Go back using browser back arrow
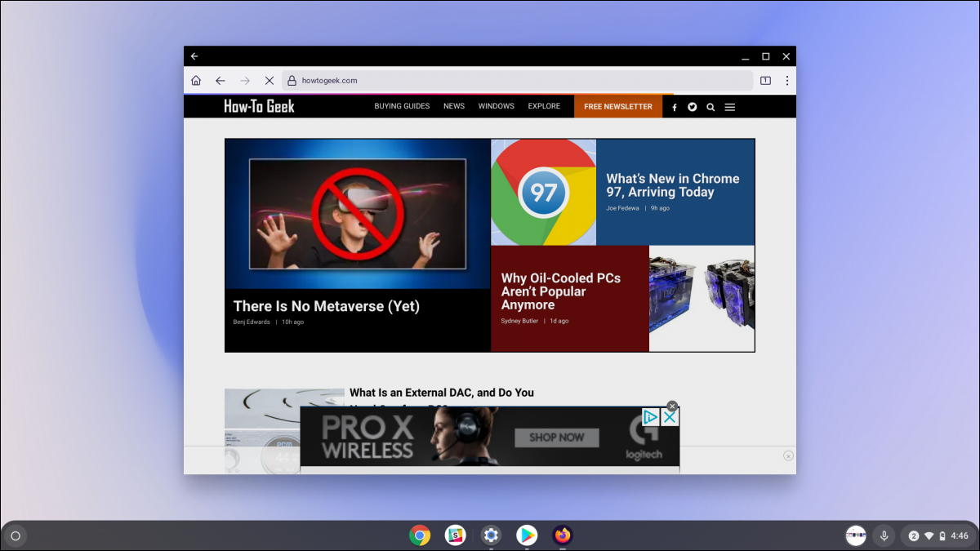980x551 pixels. pyautogui.click(x=220, y=81)
